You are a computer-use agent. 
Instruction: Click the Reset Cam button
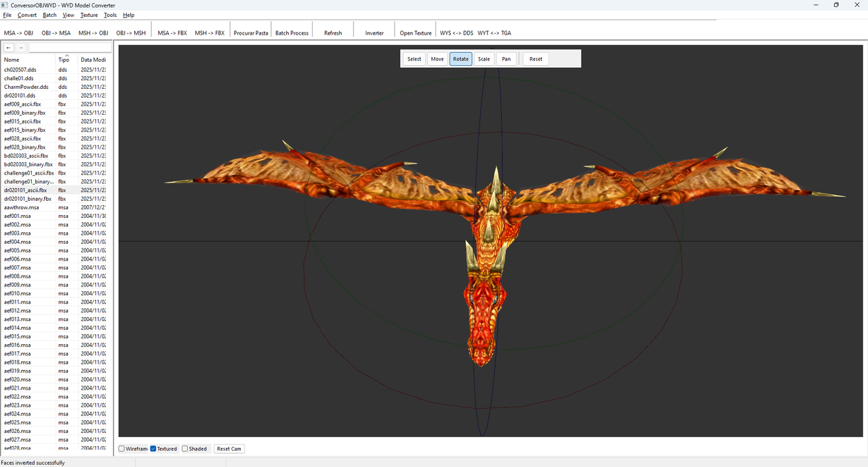pyautogui.click(x=229, y=449)
